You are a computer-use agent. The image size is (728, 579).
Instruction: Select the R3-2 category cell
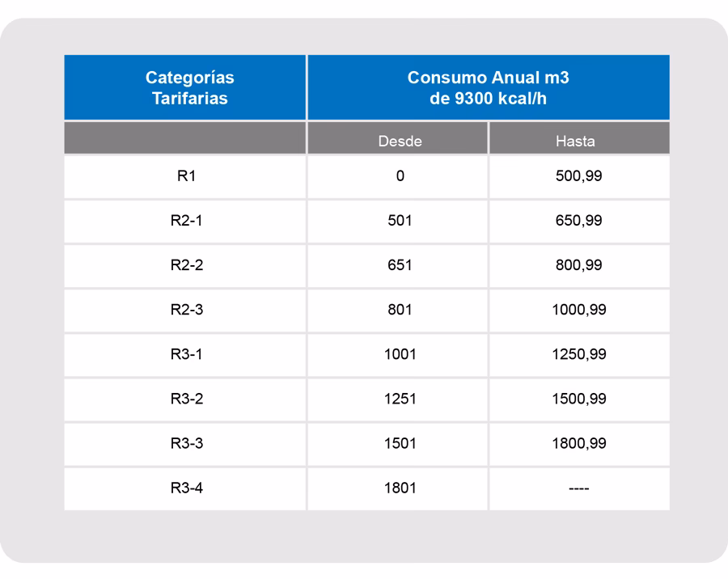(x=186, y=399)
